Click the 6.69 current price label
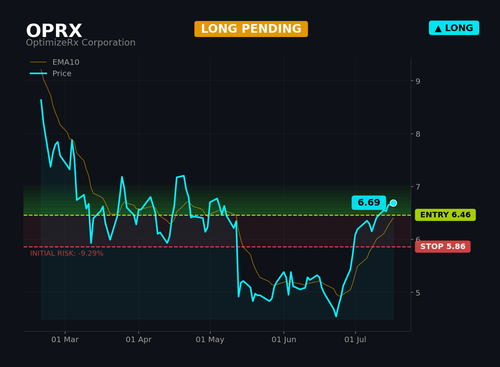 (369, 203)
